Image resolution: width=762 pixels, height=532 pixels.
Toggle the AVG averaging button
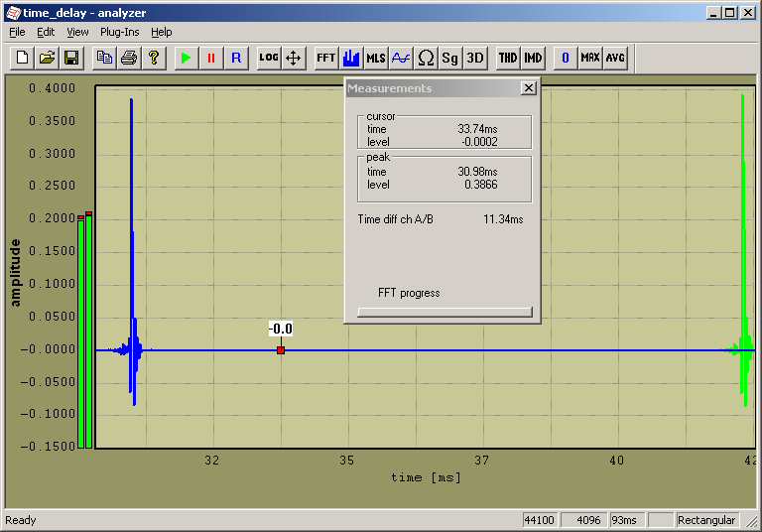coord(615,58)
